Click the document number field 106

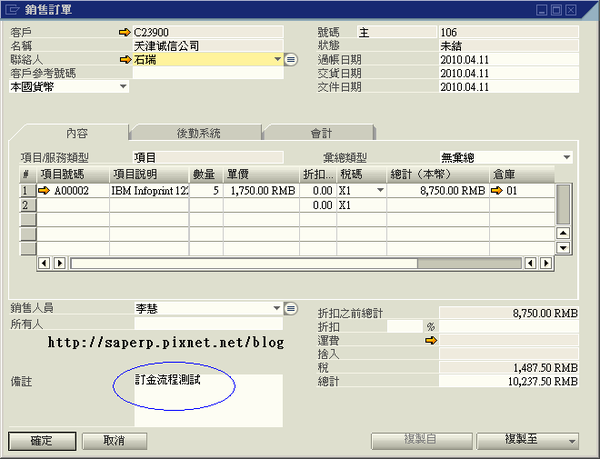click(x=509, y=32)
